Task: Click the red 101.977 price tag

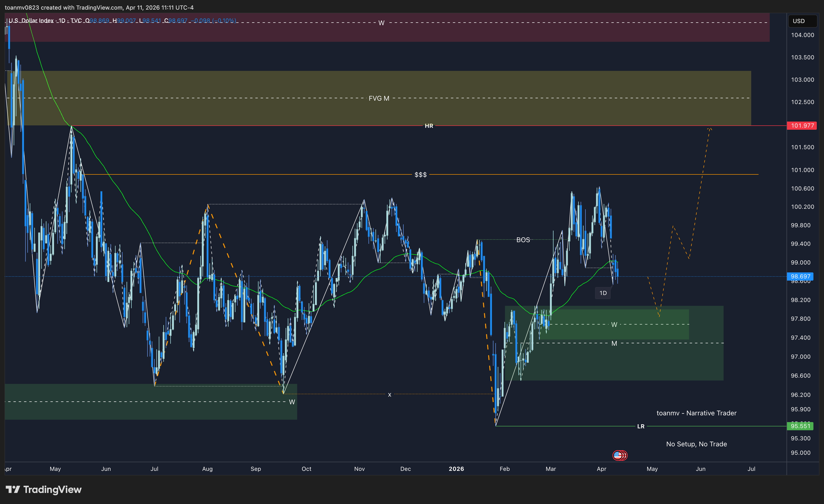Action: pos(802,126)
